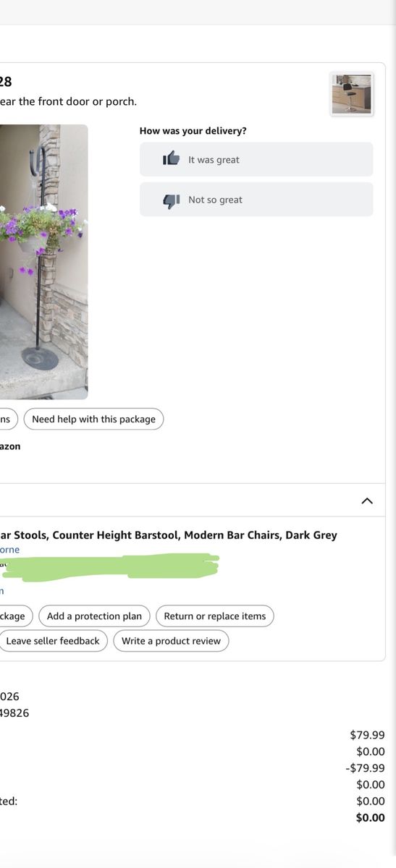Choose 'Not so great' delivery feedback

(256, 200)
